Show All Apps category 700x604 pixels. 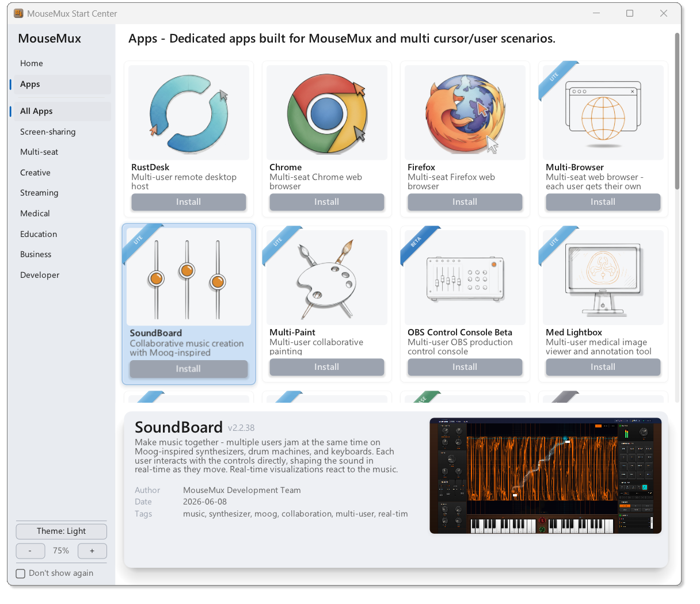62,111
